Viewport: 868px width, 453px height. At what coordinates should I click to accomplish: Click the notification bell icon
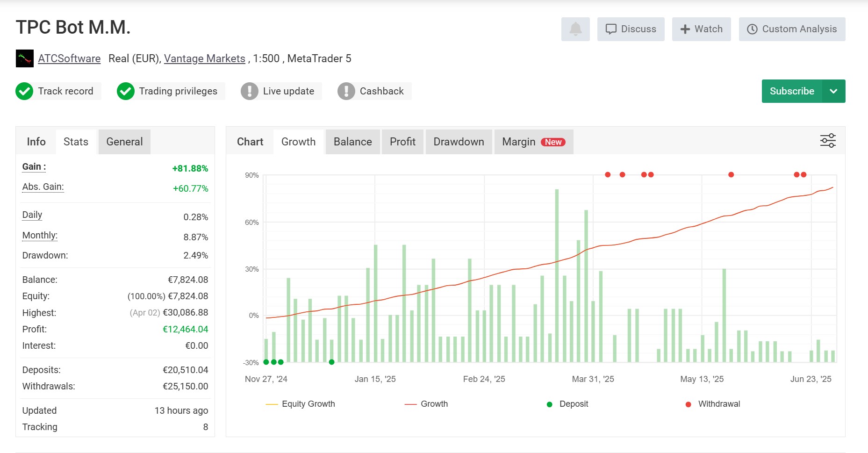tap(575, 29)
